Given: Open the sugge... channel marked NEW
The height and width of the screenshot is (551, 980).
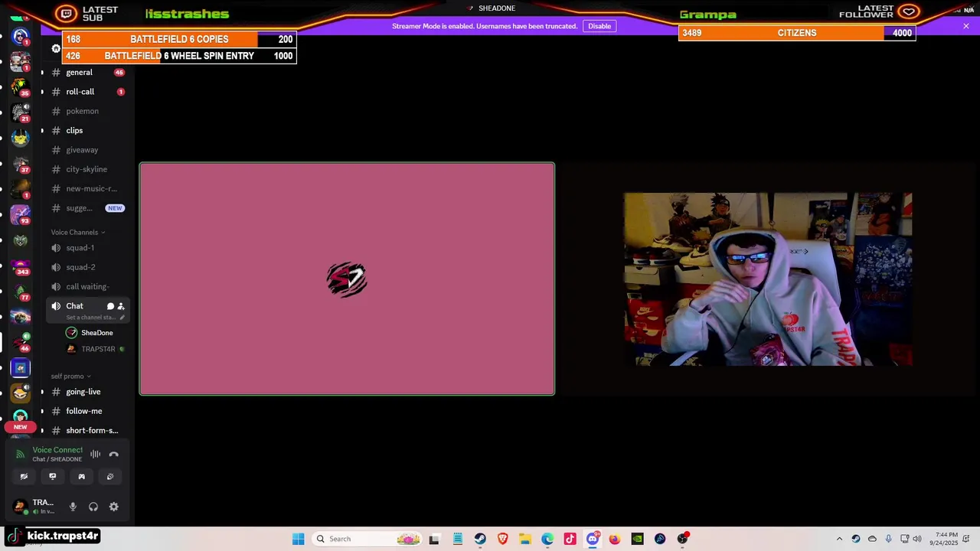Looking at the screenshot, I should coord(87,208).
